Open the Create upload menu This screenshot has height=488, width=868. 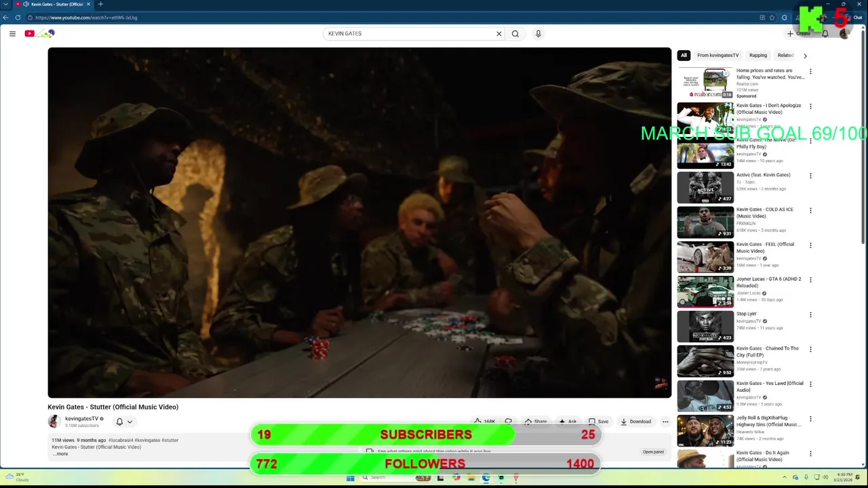coord(799,33)
